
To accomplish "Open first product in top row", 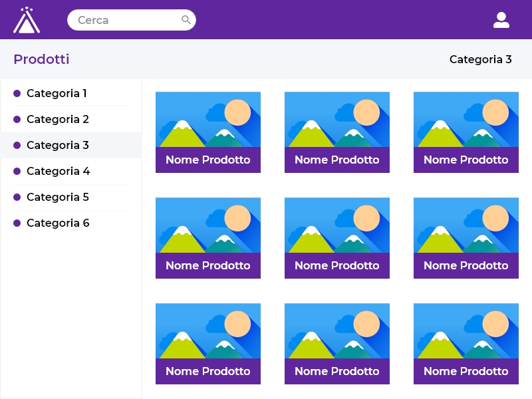I will tap(208, 132).
